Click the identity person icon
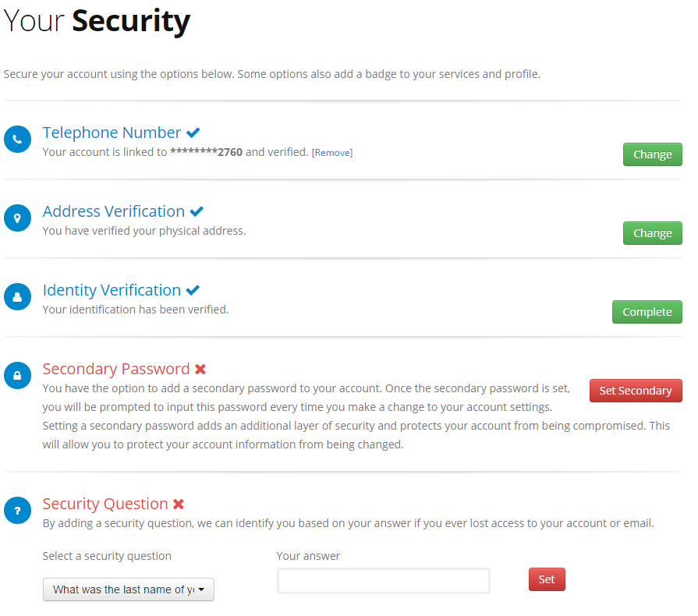Image resolution: width=698 pixels, height=616 pixels. click(x=17, y=297)
